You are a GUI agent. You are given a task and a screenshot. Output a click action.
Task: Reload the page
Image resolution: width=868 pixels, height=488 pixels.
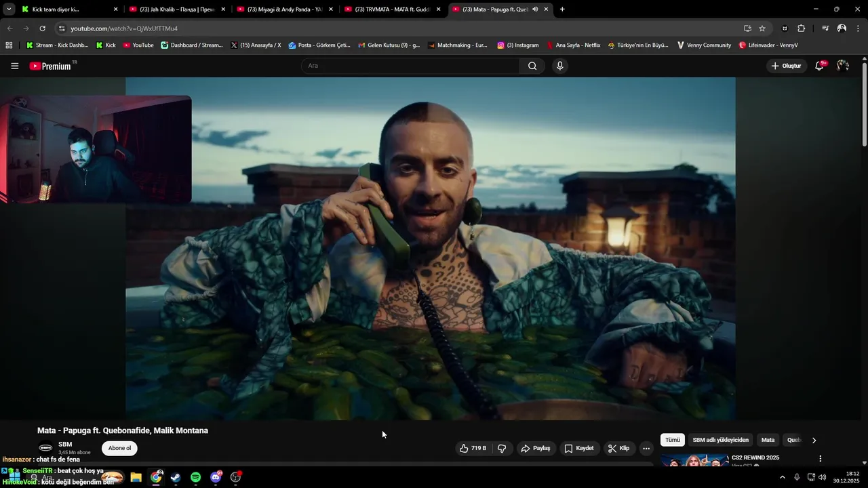[x=42, y=28]
